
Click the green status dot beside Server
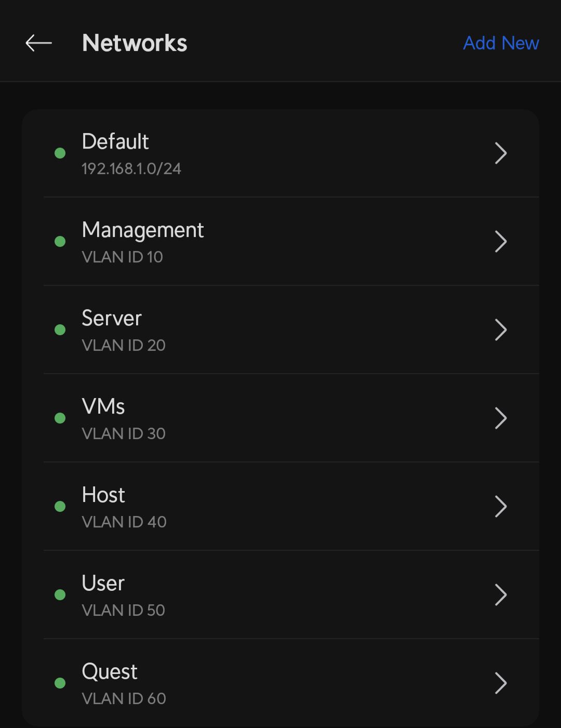[60, 330]
